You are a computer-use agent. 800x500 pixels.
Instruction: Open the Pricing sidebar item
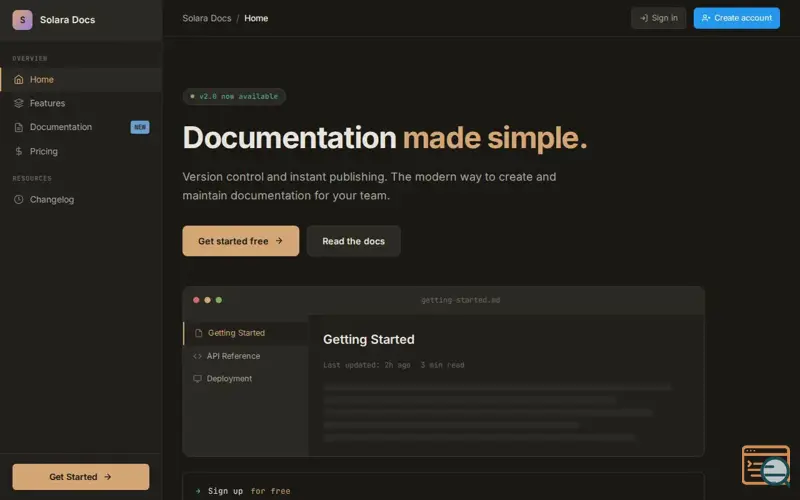tap(81, 152)
